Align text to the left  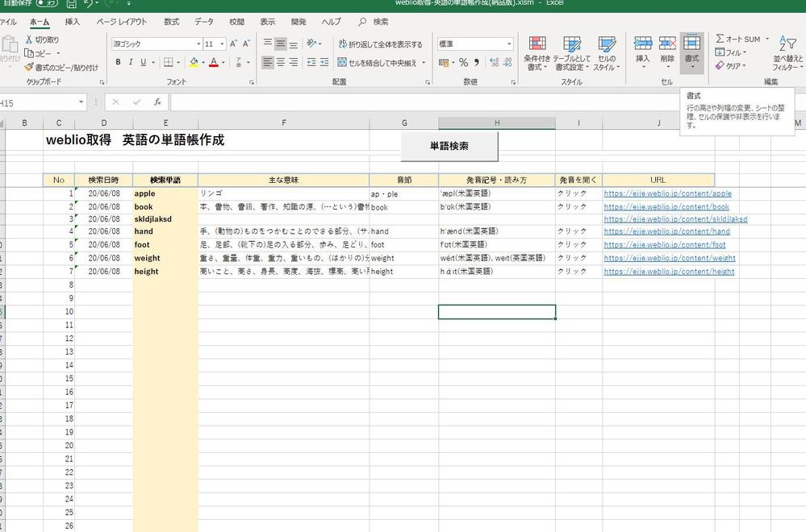click(267, 62)
